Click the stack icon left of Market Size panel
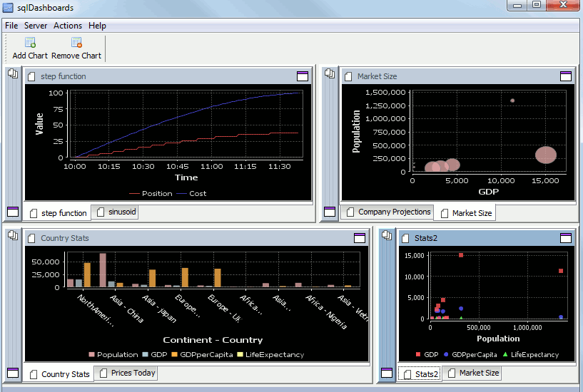The image size is (583, 392). [330, 73]
